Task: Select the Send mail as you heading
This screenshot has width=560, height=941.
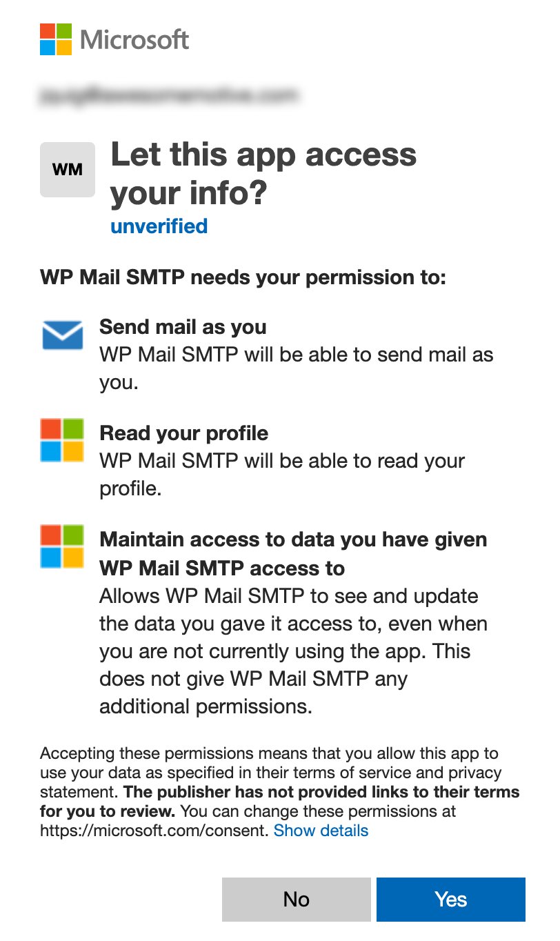Action: tap(183, 326)
